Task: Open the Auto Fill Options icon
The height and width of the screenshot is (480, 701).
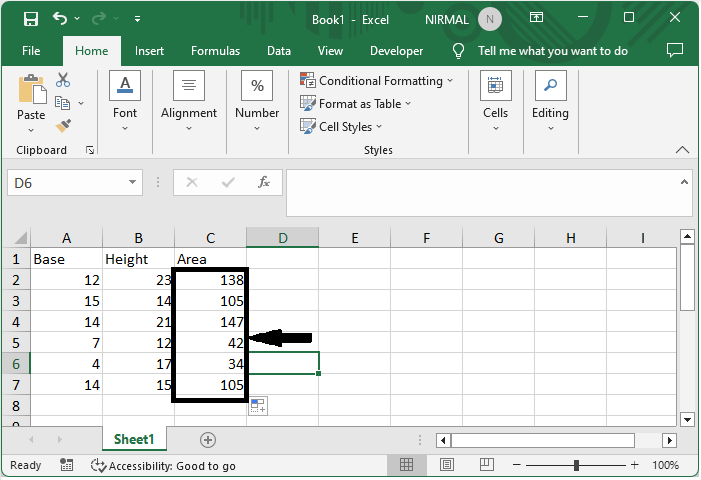Action: 257,405
